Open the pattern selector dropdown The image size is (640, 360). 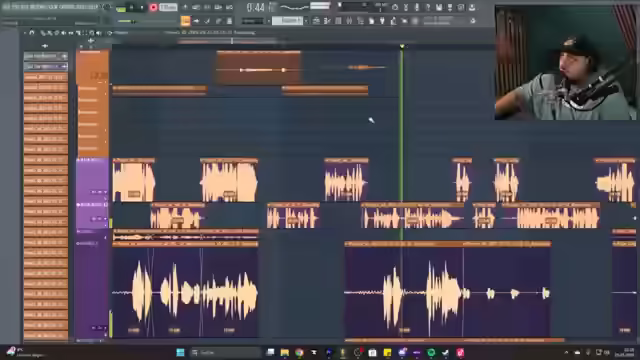pyautogui.click(x=287, y=20)
